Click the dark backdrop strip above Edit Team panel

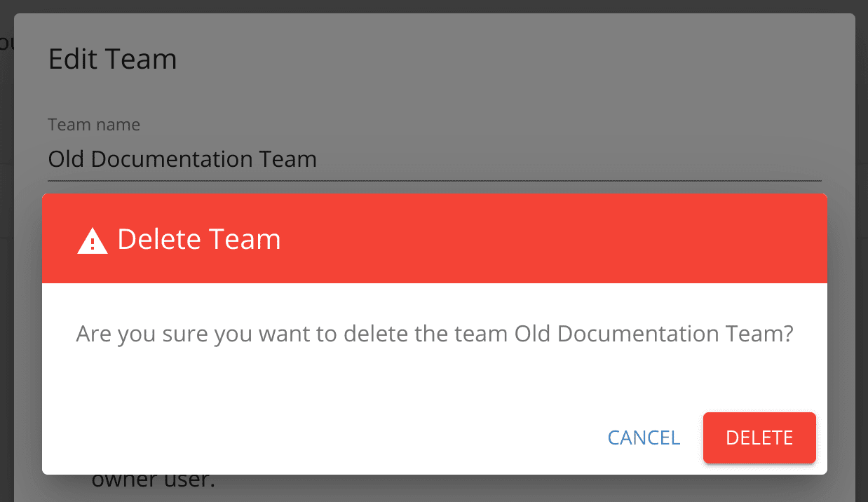click(x=435, y=6)
